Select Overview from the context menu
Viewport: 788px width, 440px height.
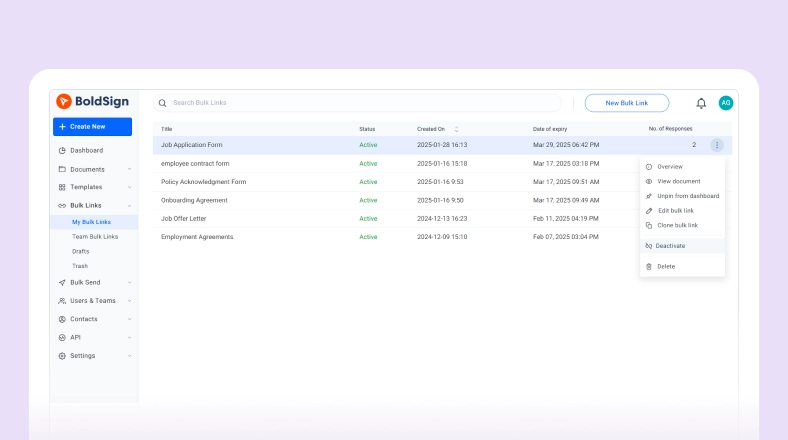coord(682,167)
